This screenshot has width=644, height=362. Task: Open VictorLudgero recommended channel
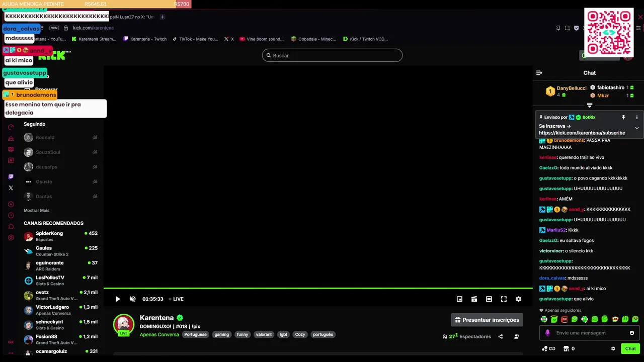pyautogui.click(x=60, y=310)
